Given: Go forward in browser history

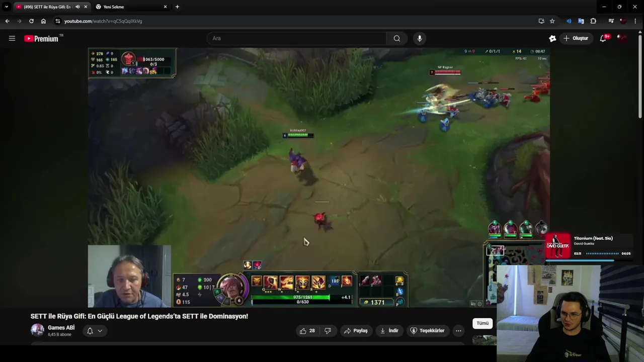Looking at the screenshot, I should tap(19, 21).
